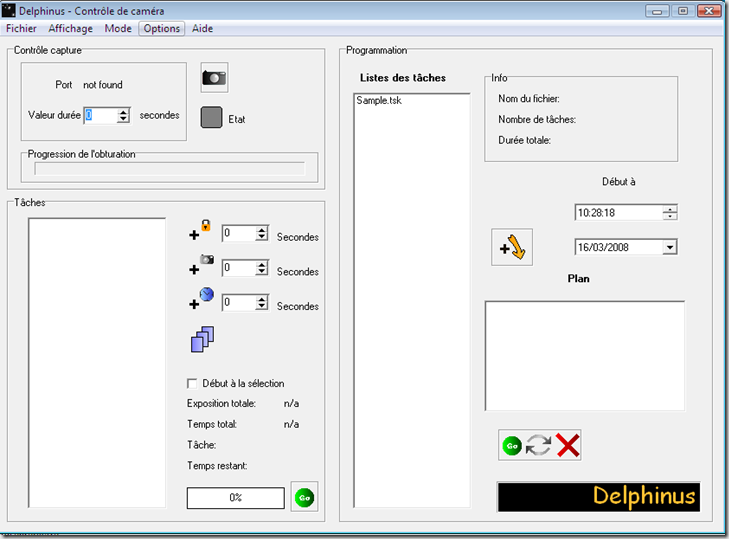Click the duplicate tasks stacked-pages icon
This screenshot has width=729, height=539.
coord(203,339)
